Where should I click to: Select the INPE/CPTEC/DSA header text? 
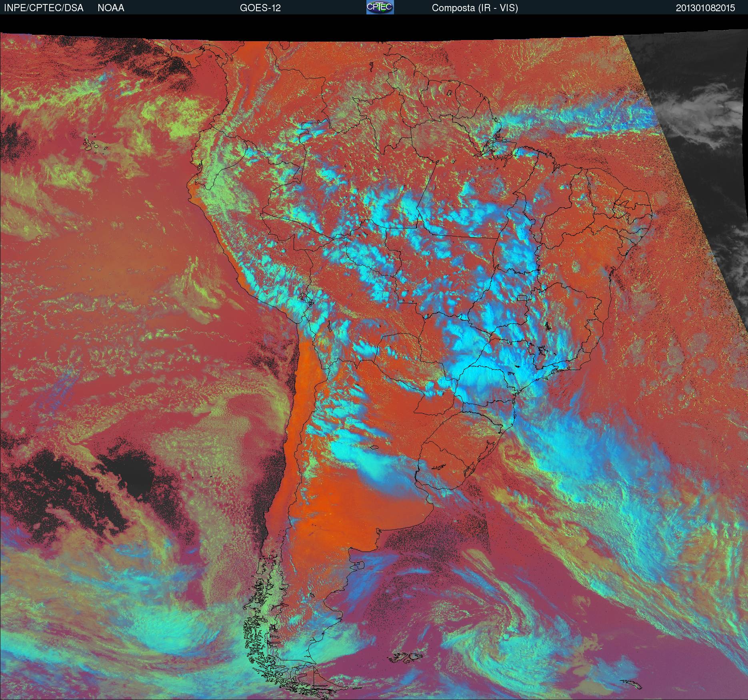point(44,8)
